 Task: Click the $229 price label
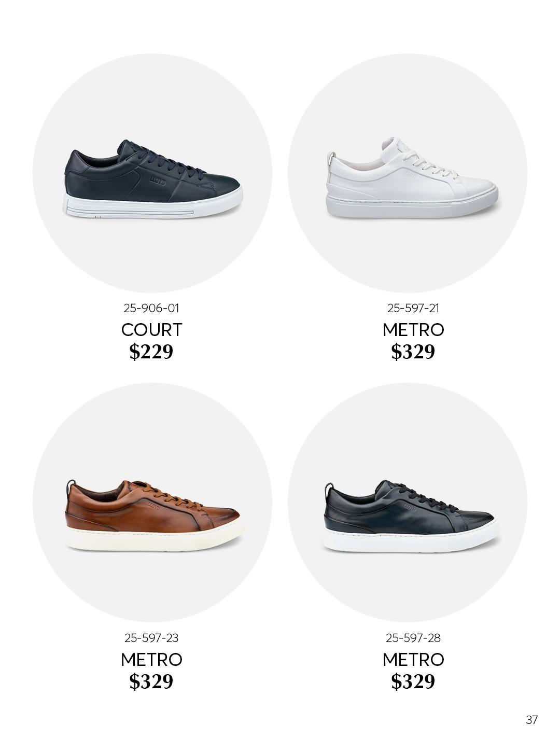pyautogui.click(x=151, y=352)
